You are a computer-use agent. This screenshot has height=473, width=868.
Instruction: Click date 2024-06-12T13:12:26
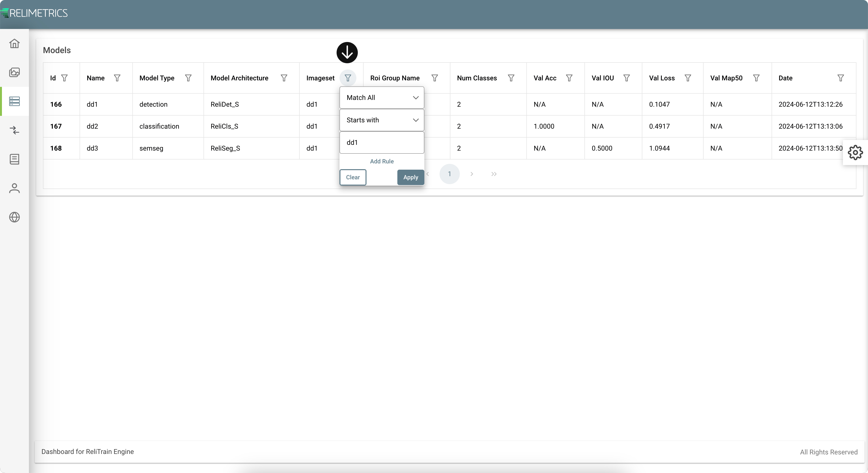810,104
